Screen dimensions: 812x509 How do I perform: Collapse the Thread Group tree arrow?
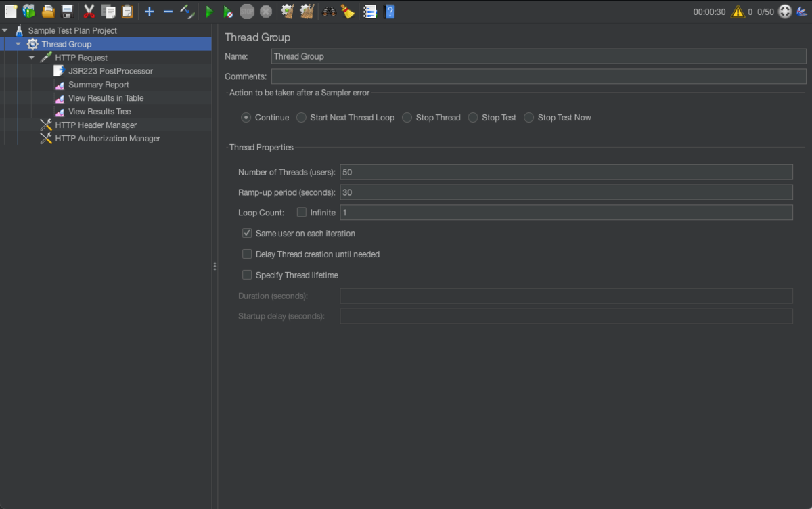(18, 44)
